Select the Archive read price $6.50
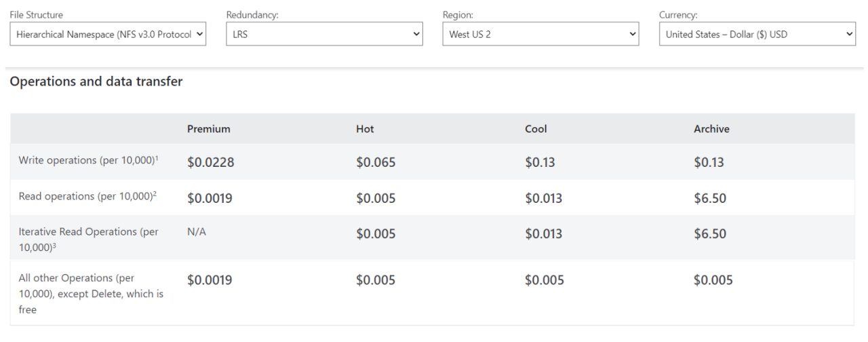 [710, 198]
